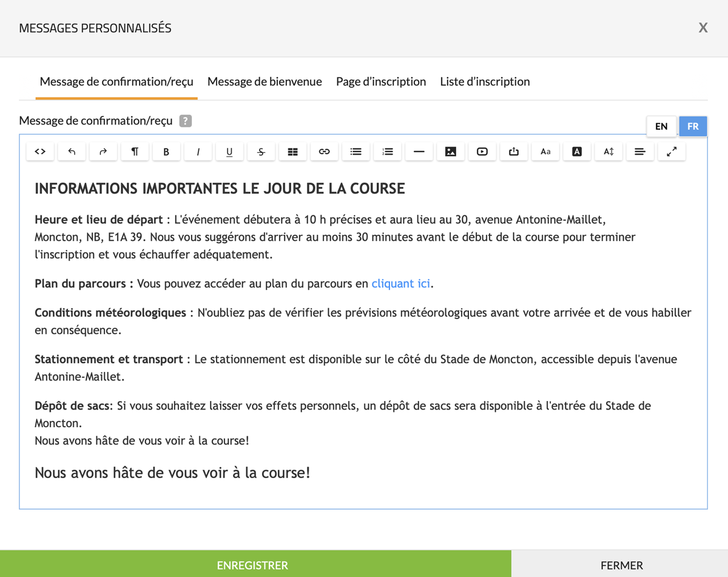Toggle bold formatting
Screen dimensions: 728x577
tap(166, 152)
